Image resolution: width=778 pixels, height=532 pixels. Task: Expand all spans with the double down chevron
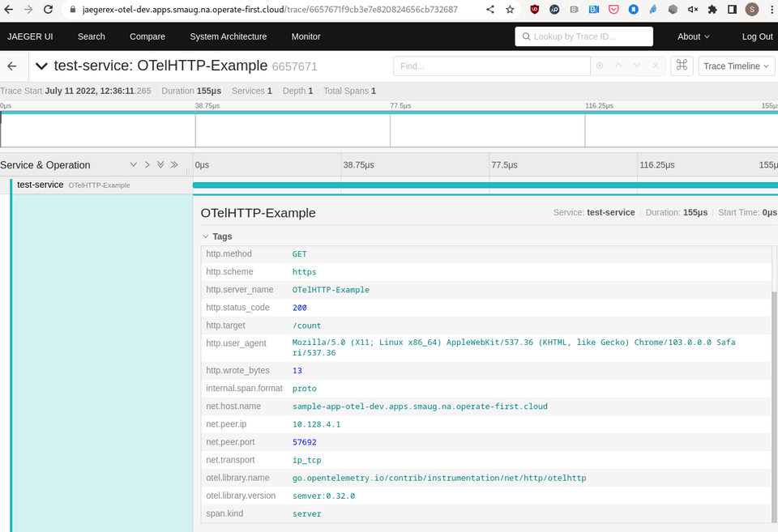[160, 164]
